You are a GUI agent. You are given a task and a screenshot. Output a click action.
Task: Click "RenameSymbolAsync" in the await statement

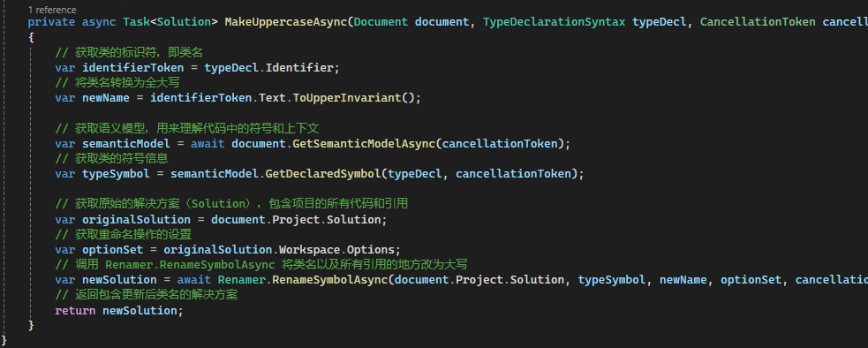tap(330, 280)
